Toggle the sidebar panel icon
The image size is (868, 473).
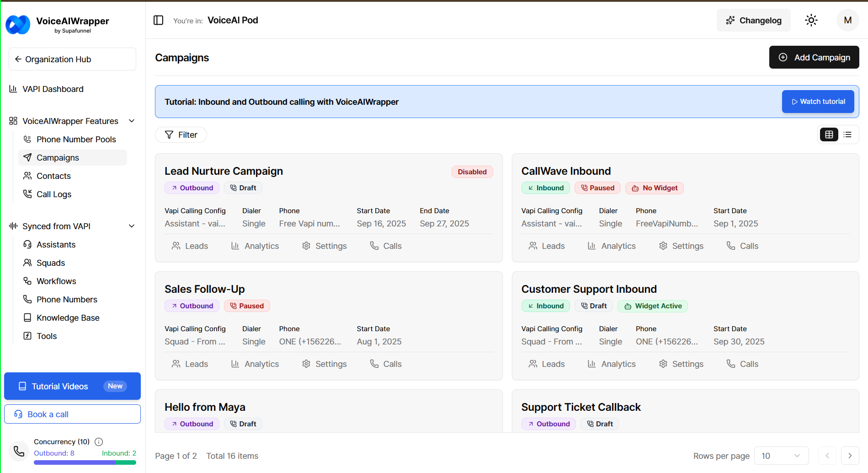coord(158,20)
